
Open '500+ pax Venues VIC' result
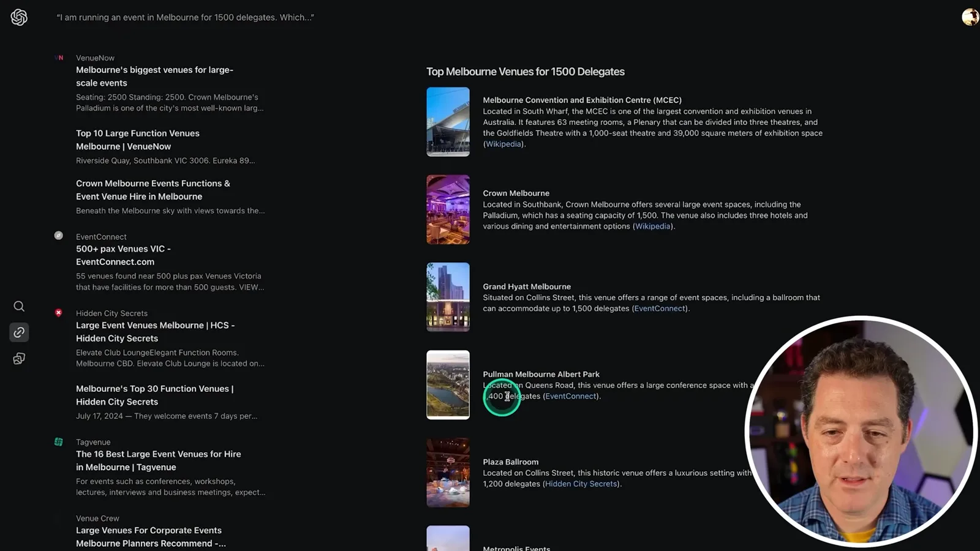pos(123,255)
